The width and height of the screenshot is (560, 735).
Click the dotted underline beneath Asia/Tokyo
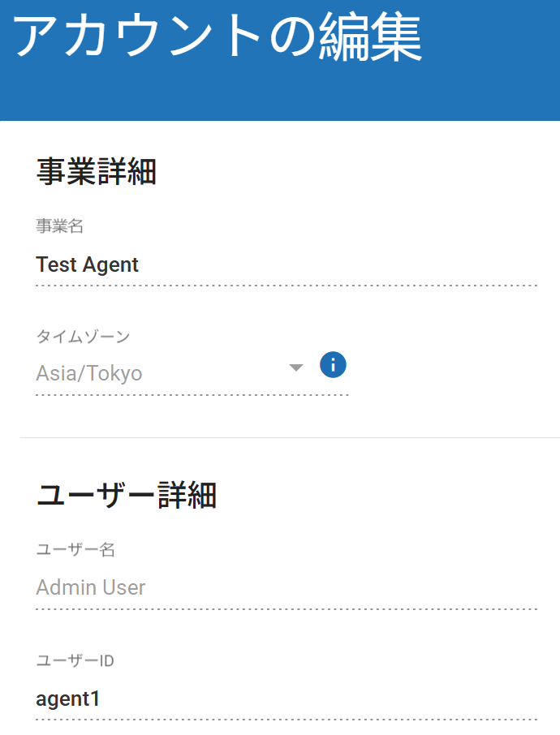(x=192, y=395)
